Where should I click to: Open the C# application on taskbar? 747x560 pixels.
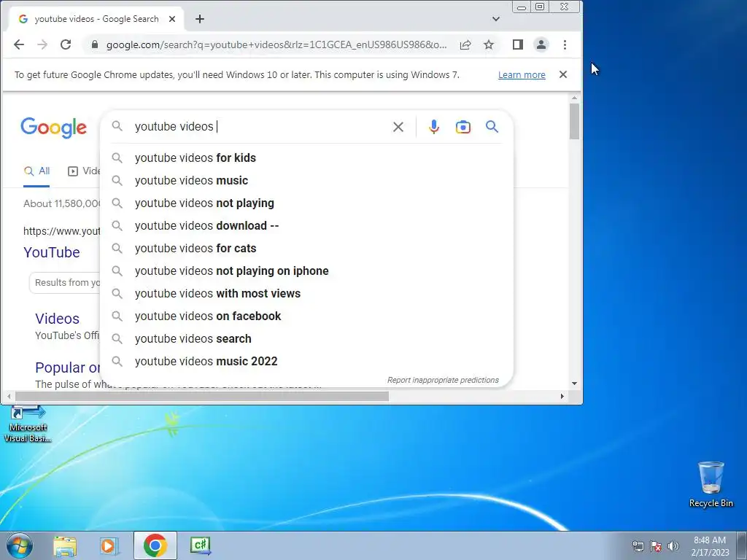pyautogui.click(x=201, y=545)
